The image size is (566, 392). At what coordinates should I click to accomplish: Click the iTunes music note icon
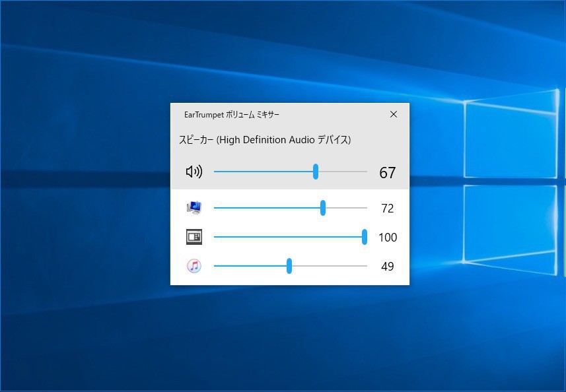(x=194, y=266)
